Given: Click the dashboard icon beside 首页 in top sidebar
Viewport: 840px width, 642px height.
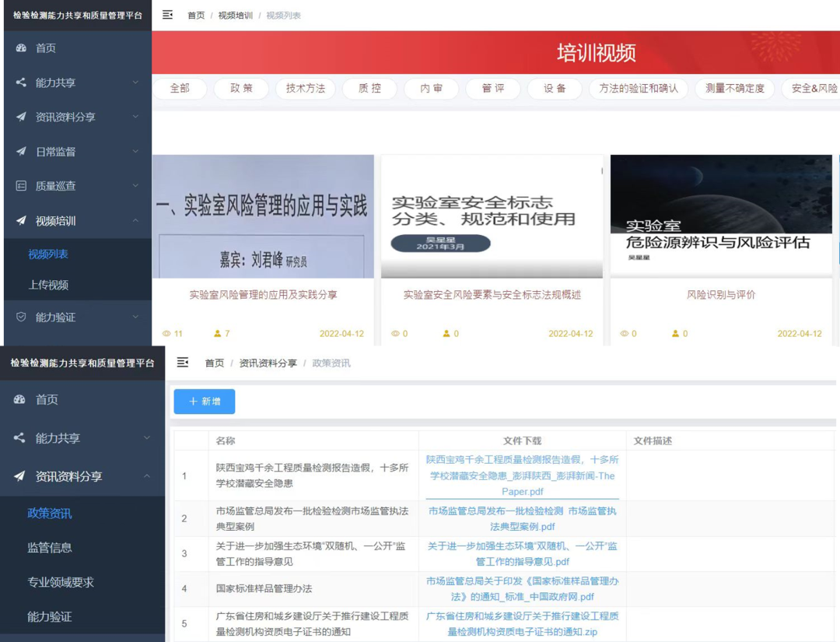Looking at the screenshot, I should tap(21, 47).
